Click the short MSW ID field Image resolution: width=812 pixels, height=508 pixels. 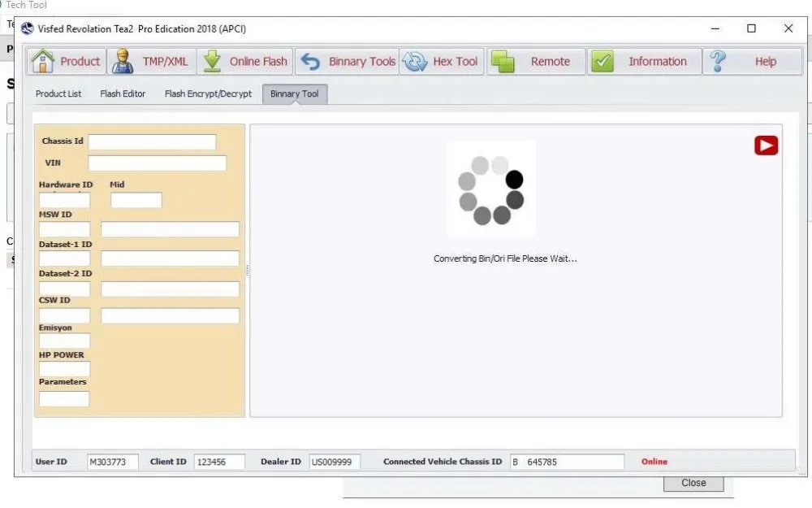point(64,229)
